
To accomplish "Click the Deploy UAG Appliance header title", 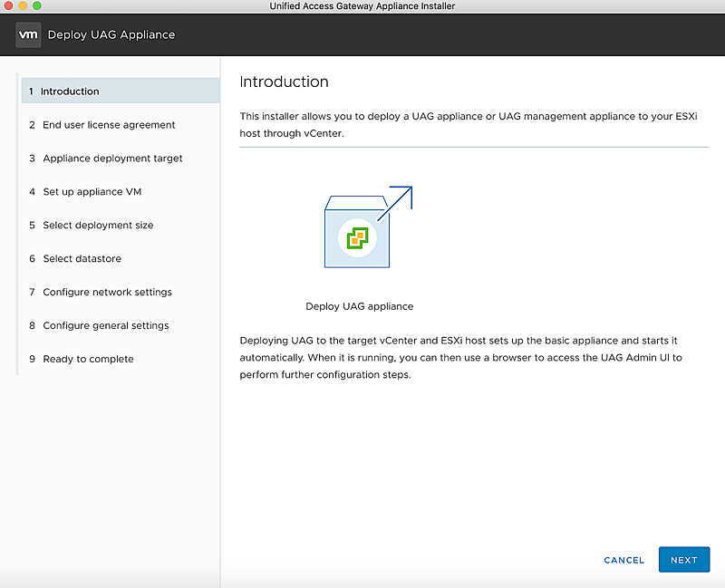I will click(x=111, y=34).
